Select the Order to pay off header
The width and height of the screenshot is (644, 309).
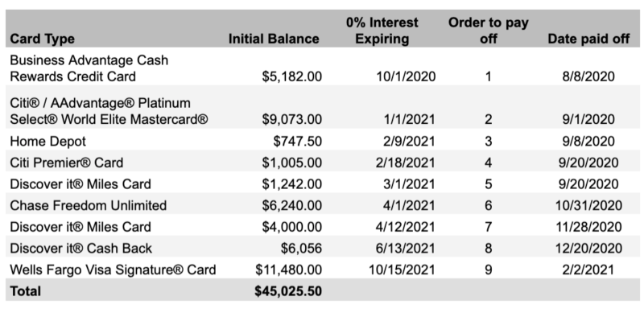coord(489,31)
